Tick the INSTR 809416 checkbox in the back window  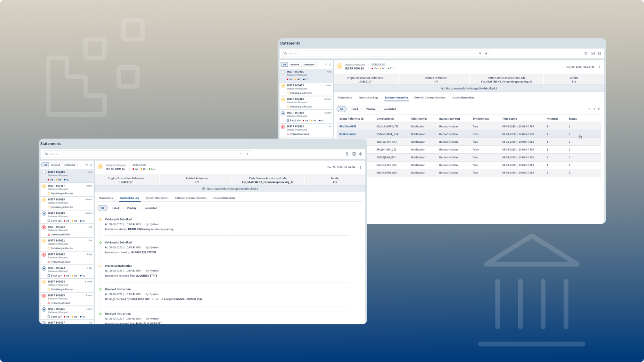click(x=283, y=72)
